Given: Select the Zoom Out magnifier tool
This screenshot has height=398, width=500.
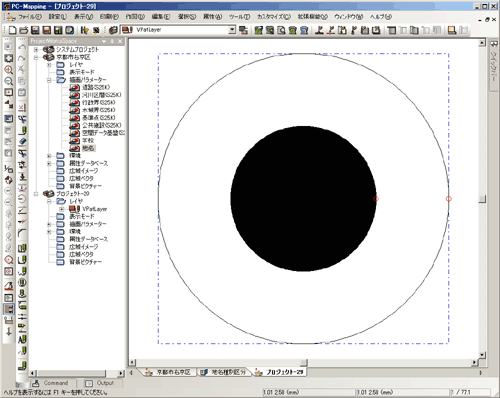Looking at the screenshot, I should [x=9, y=81].
